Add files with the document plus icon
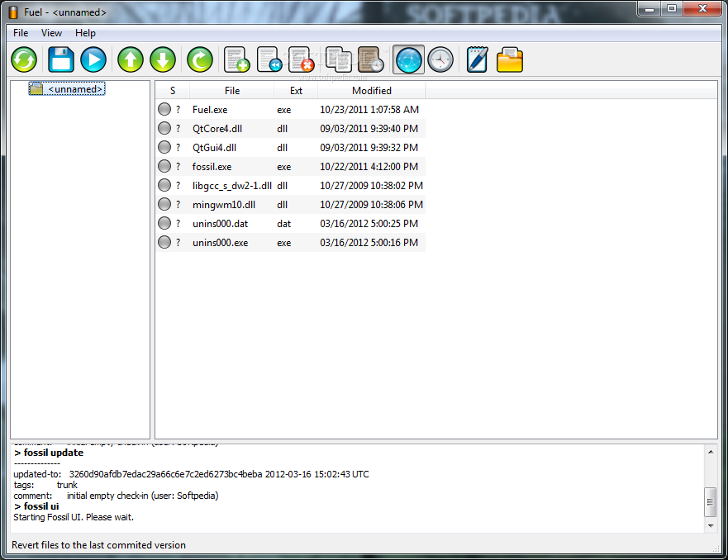Image resolution: width=728 pixels, height=560 pixels. (x=237, y=59)
